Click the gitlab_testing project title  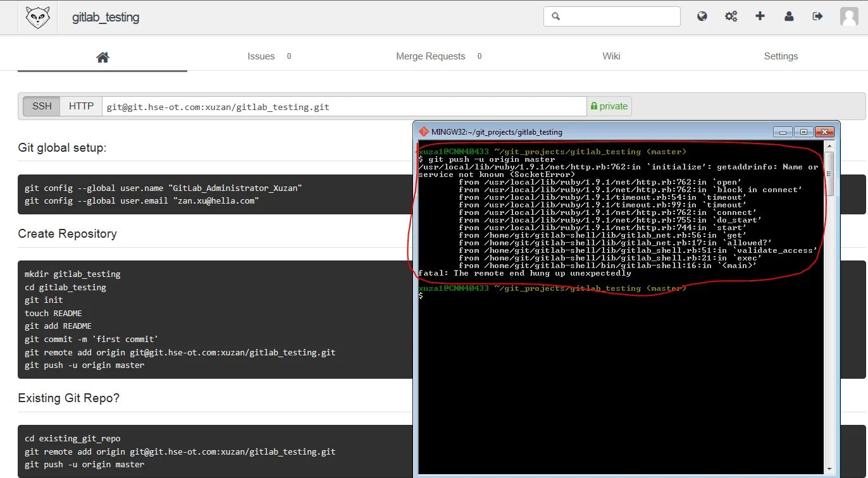coord(106,17)
